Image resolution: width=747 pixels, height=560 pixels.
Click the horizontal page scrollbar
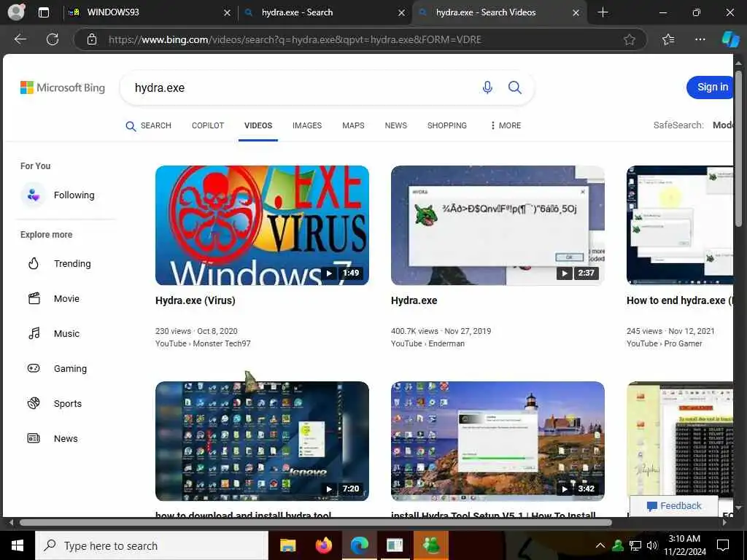[x=315, y=522]
